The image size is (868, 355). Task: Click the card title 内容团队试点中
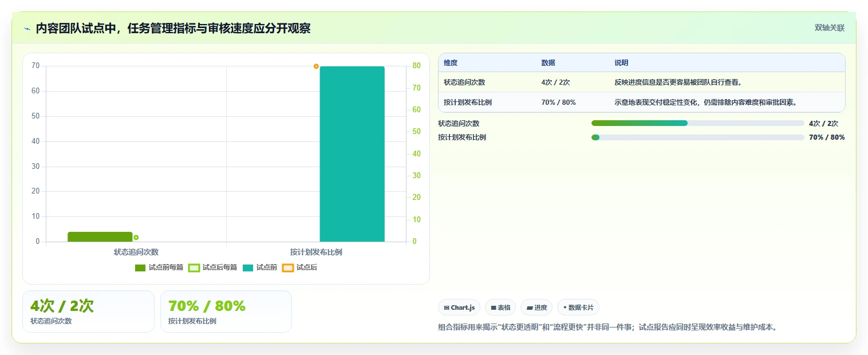pos(173,28)
